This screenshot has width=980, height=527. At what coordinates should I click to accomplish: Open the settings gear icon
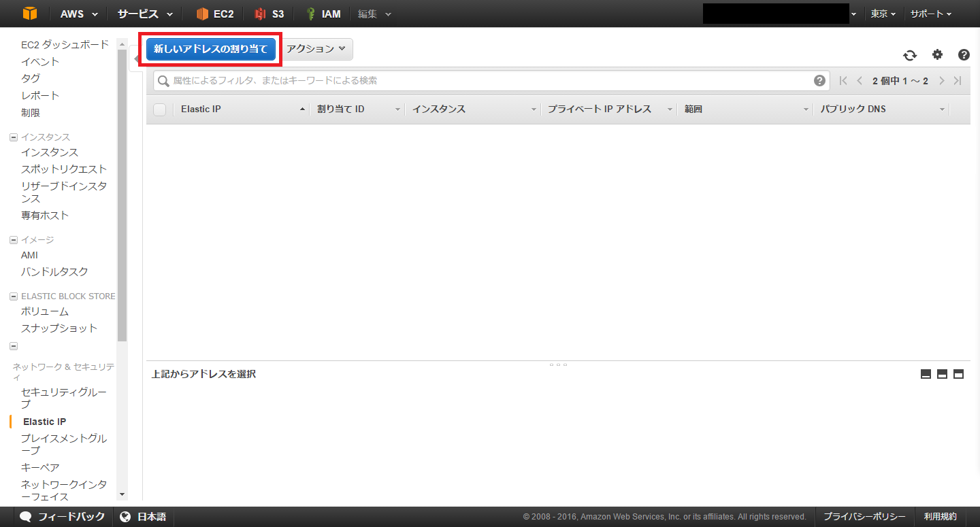coord(937,55)
